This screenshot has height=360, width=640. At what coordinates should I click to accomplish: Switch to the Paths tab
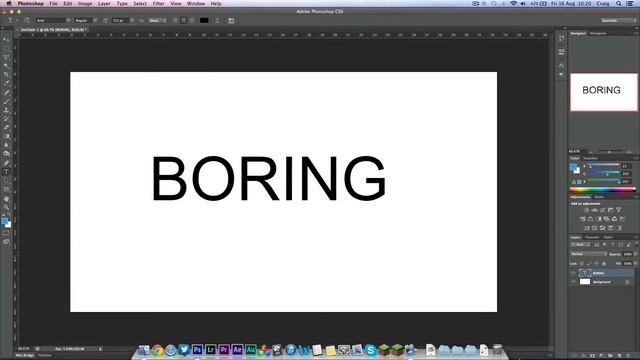tap(608, 237)
